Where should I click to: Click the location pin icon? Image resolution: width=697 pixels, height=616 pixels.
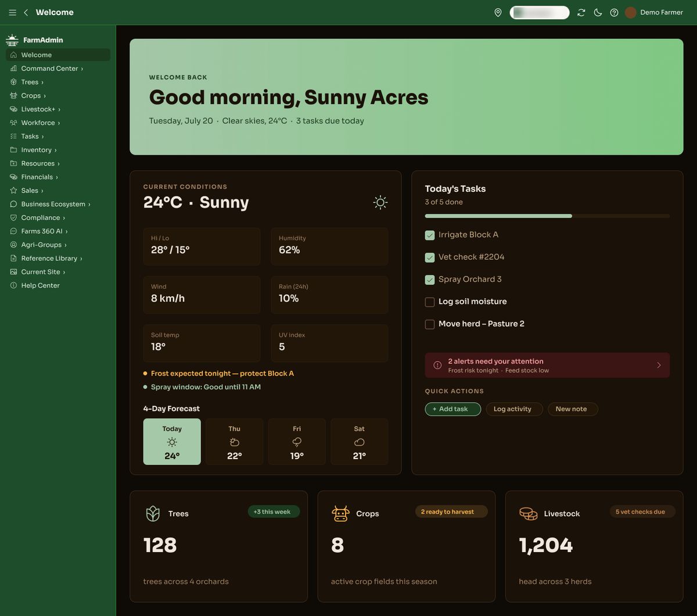click(x=498, y=12)
